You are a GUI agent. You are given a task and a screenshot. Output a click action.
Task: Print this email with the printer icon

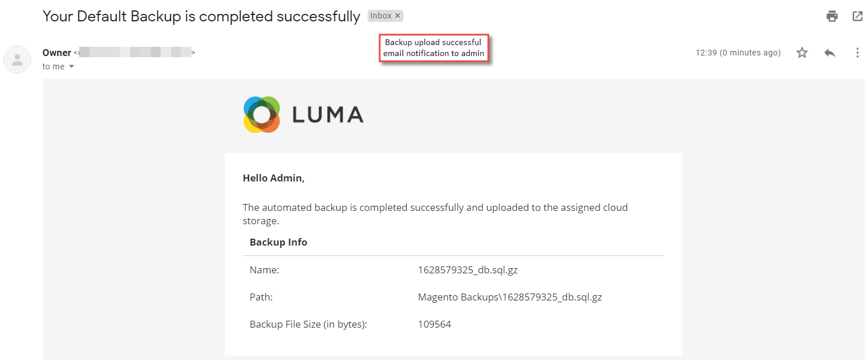pos(832,16)
